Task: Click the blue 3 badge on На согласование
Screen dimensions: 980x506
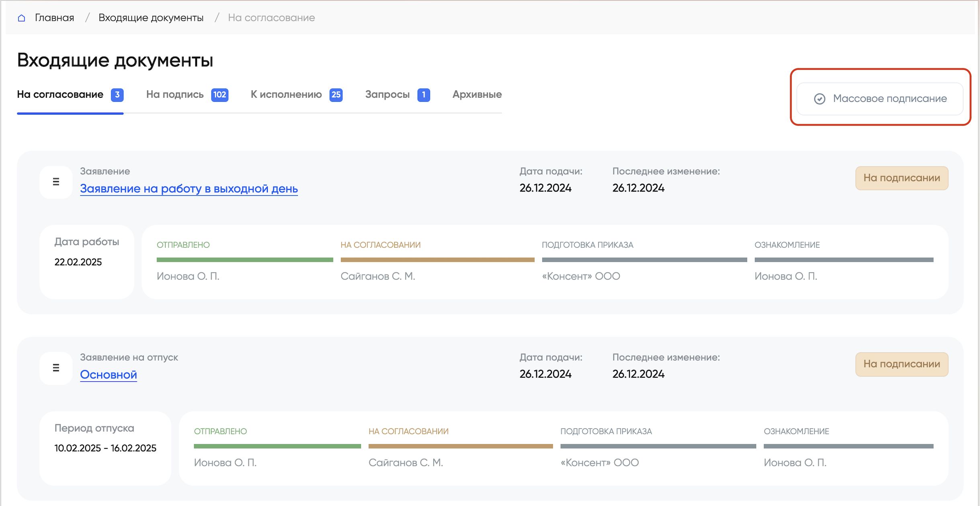Action: click(x=117, y=95)
